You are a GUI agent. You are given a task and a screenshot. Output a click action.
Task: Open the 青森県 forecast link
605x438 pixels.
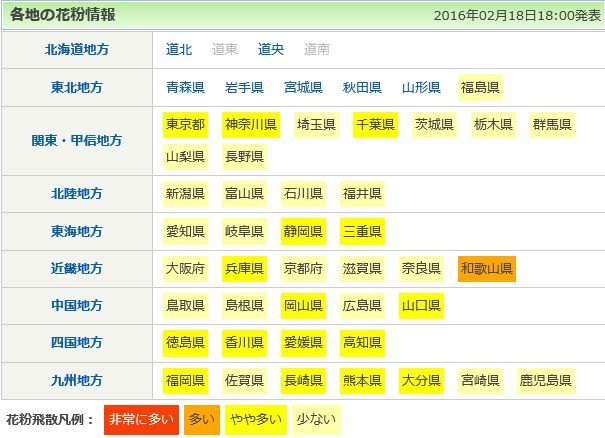[185, 87]
